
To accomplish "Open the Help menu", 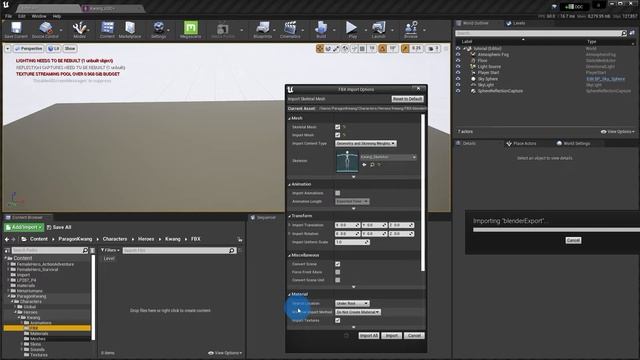I will point(57,16).
